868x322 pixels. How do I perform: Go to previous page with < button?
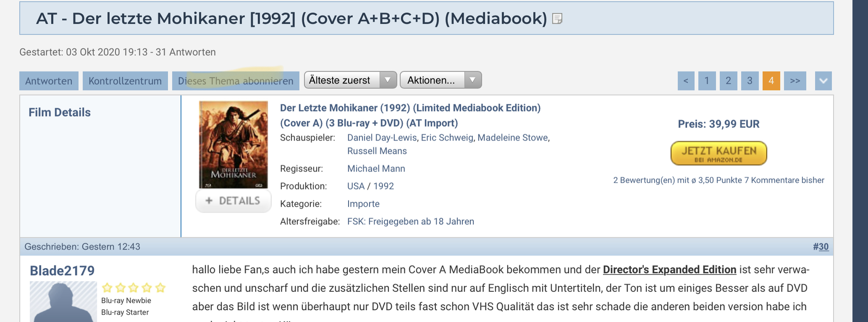point(686,81)
